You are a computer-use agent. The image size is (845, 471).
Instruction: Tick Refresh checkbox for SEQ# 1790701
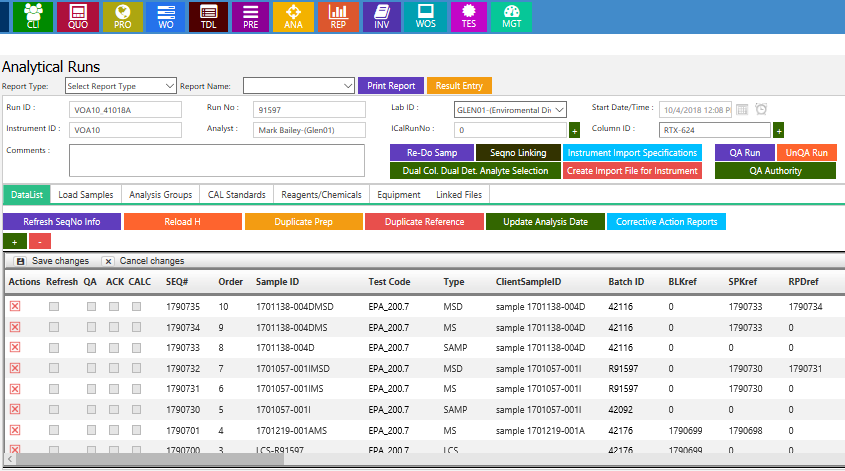coord(54,430)
